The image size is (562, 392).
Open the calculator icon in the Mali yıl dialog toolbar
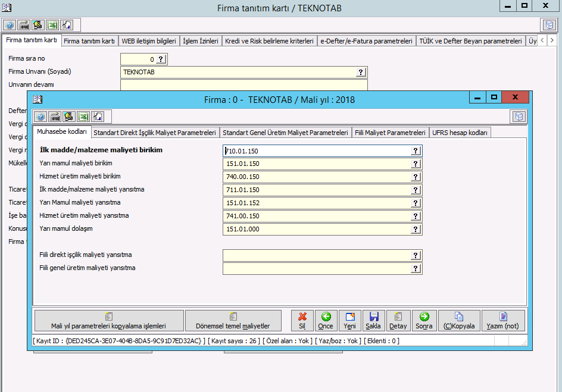pyautogui.click(x=55, y=117)
